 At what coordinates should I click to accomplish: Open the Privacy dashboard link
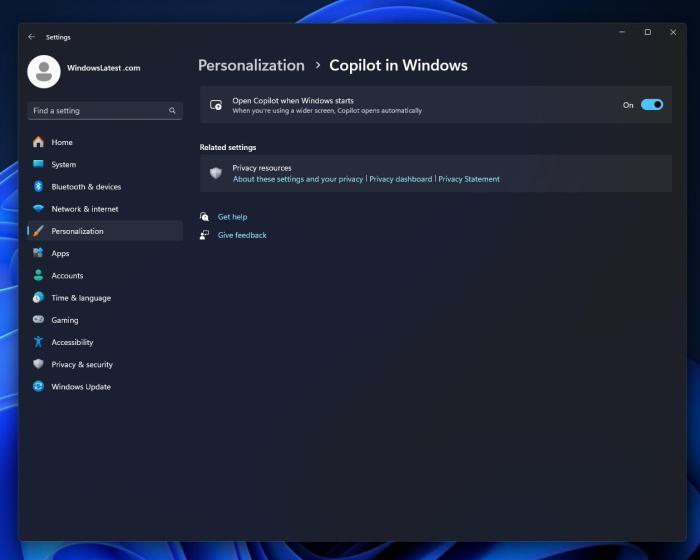coord(400,179)
